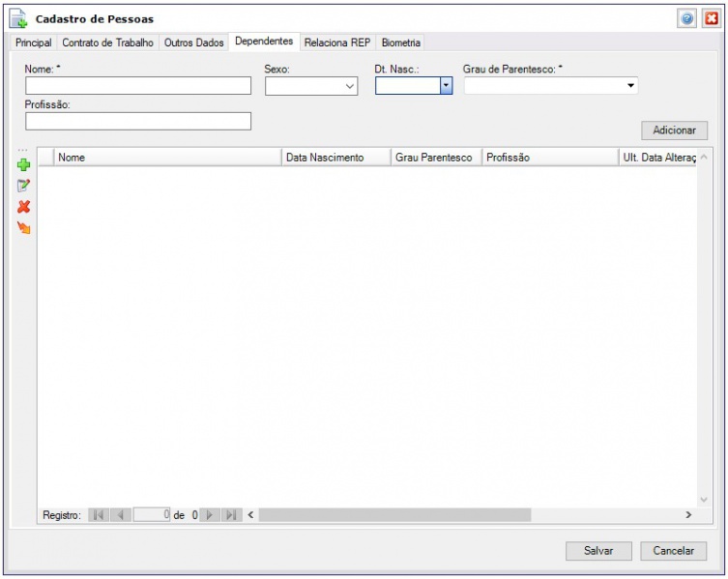Go to previous record navigation arrow
Viewport: 728px width, 579px height.
(x=121, y=515)
